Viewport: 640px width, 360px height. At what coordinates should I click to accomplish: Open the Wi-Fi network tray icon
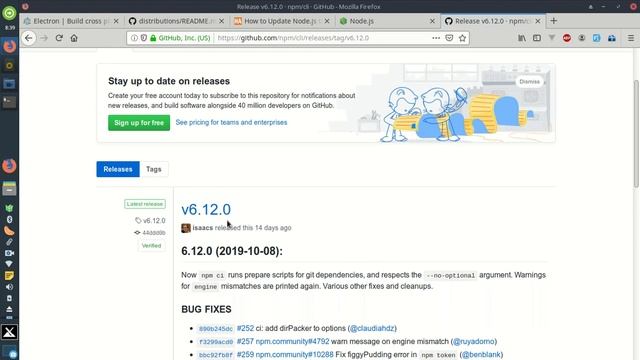pyautogui.click(x=9, y=264)
